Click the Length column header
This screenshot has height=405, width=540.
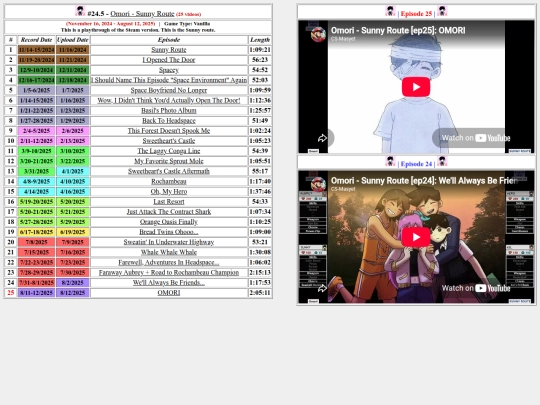tap(260, 40)
